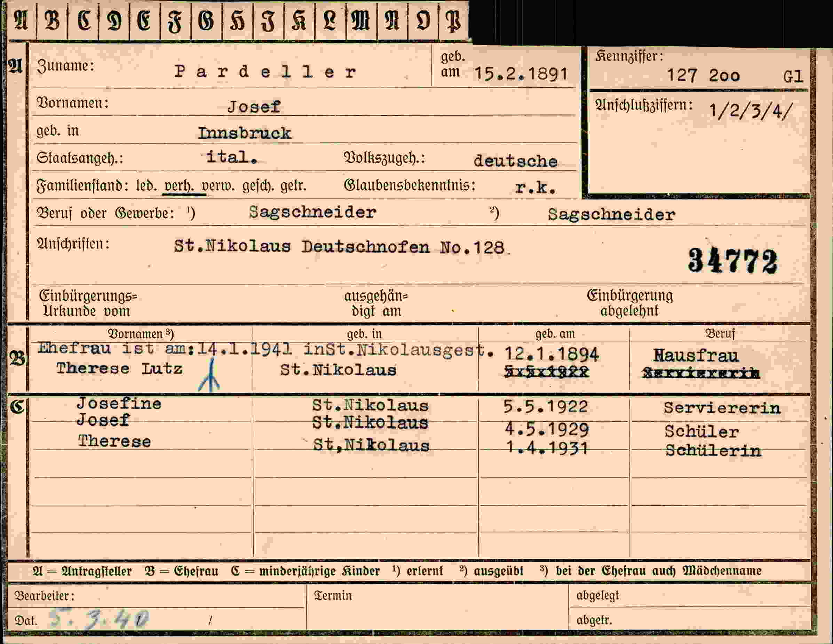Click the Termin field label
The height and width of the screenshot is (644, 833).
pos(333,596)
